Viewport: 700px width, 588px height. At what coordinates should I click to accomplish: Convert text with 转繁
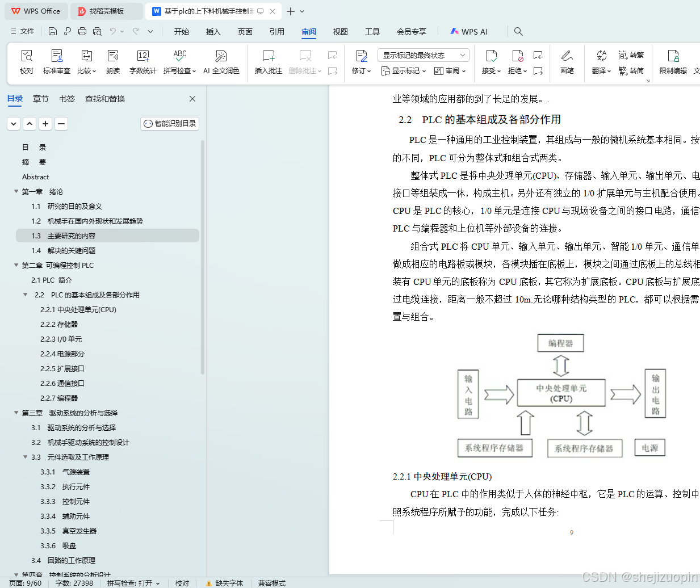[631, 55]
